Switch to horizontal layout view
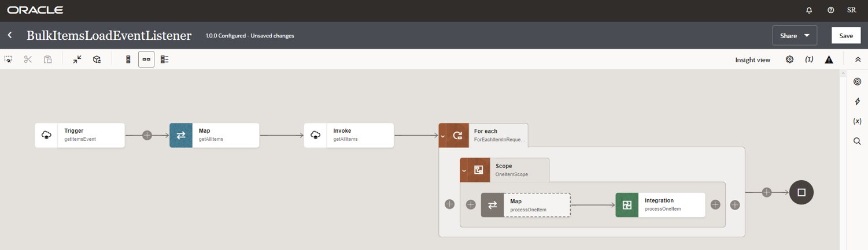Image resolution: width=868 pixels, height=250 pixels. 146,59
